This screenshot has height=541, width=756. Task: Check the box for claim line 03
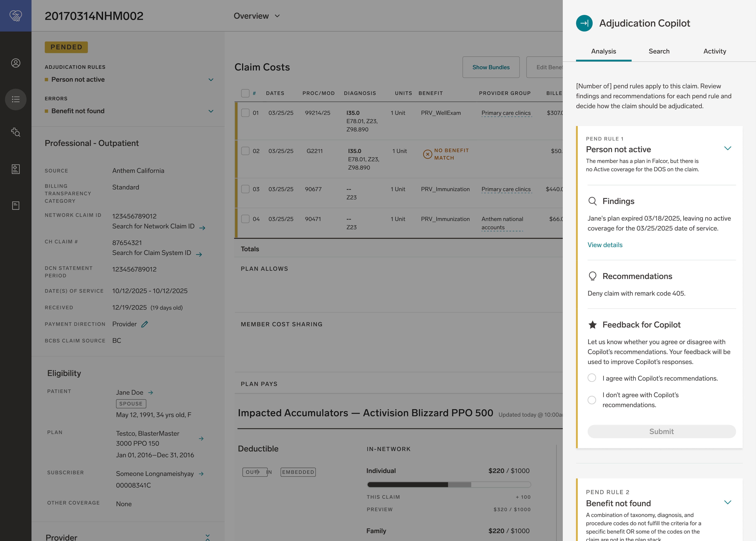(245, 189)
